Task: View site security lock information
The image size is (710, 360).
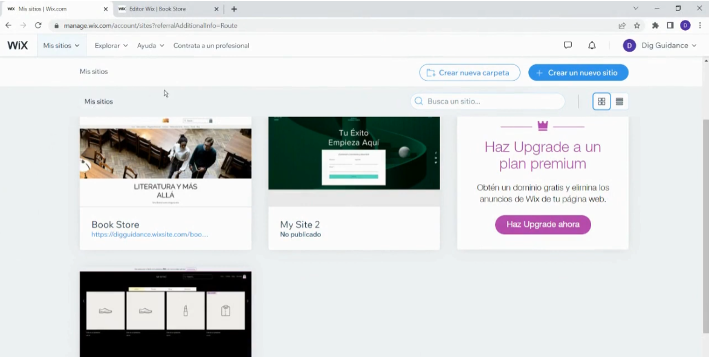Action: pos(56,26)
